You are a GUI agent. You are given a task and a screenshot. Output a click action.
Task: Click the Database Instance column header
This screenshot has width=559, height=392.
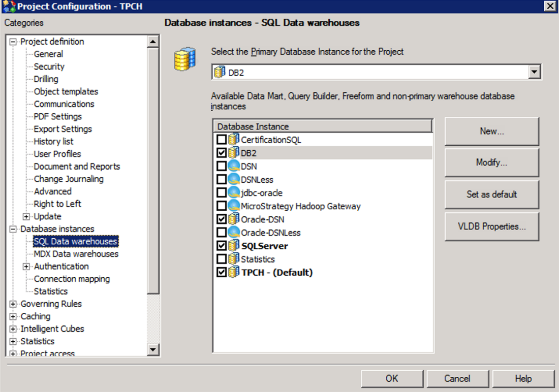click(323, 126)
